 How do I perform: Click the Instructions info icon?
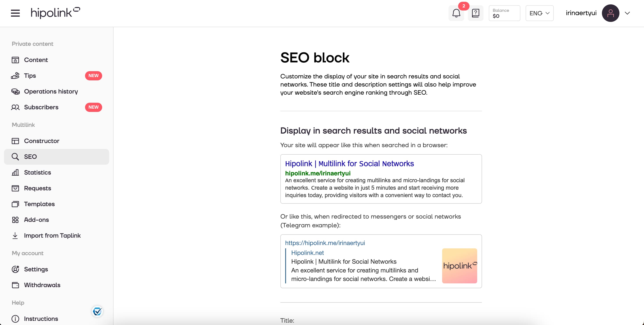pyautogui.click(x=15, y=319)
